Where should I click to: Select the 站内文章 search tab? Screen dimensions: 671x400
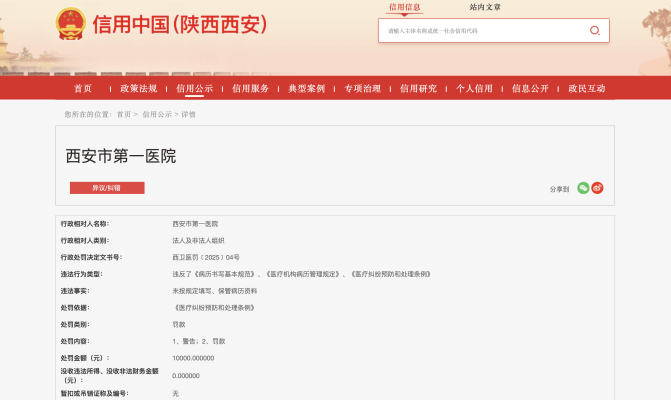click(485, 7)
